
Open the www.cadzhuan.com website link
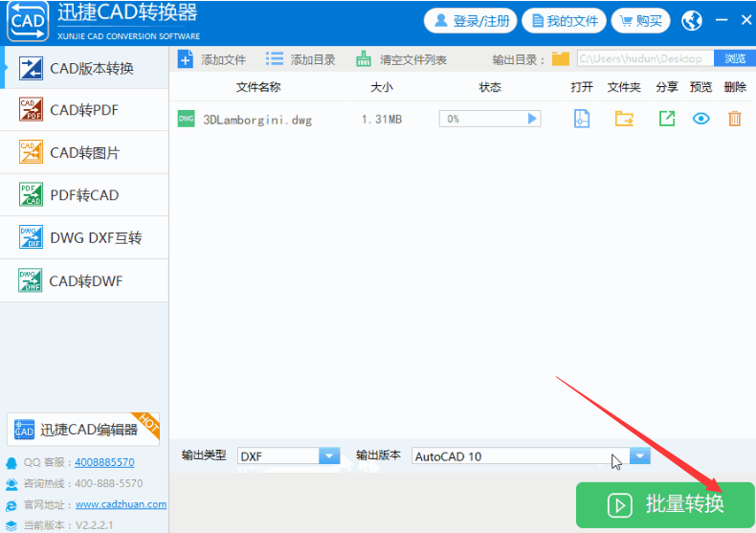tap(121, 504)
